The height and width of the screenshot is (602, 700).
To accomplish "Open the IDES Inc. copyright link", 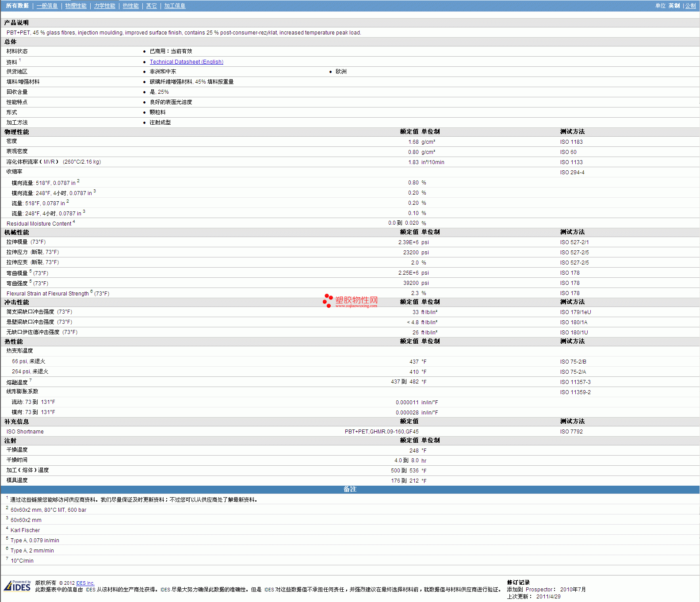I will click(x=85, y=583).
